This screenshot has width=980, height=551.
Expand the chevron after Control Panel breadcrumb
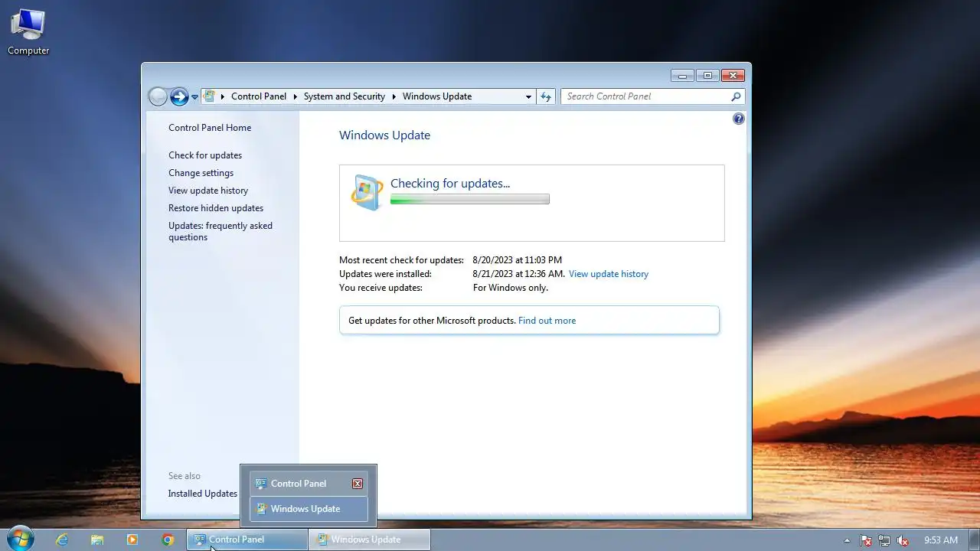(x=296, y=96)
